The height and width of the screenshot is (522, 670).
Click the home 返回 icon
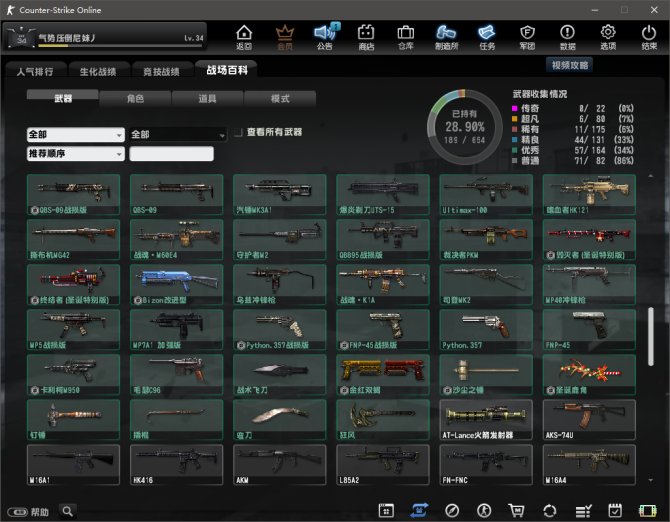(244, 37)
